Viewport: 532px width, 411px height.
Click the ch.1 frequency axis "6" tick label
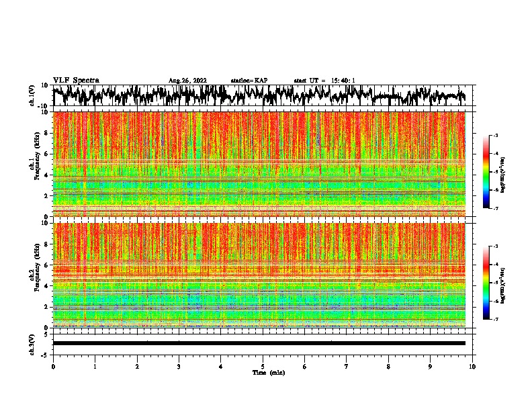[x=47, y=154]
